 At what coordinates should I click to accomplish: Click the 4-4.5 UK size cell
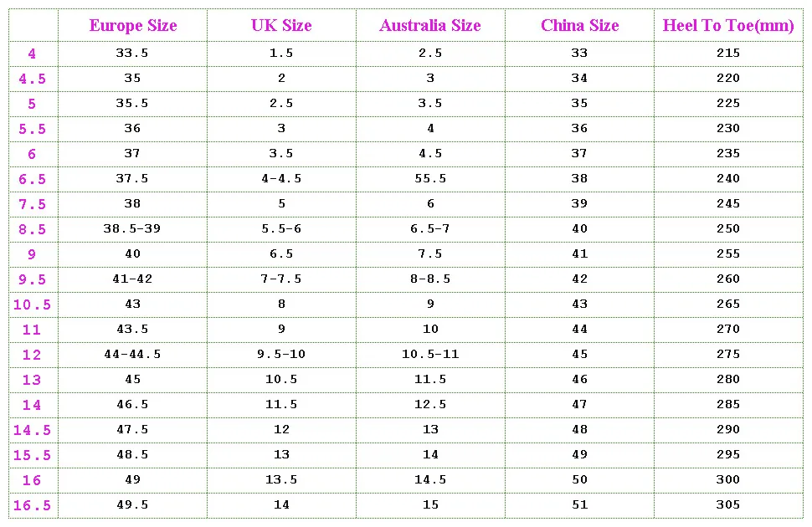tap(281, 178)
